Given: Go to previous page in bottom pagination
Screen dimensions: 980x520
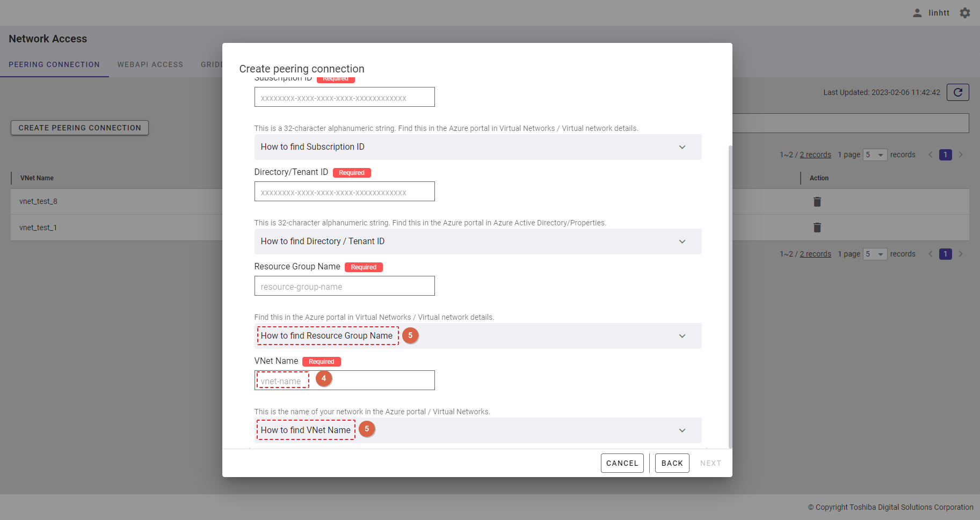Looking at the screenshot, I should (x=931, y=254).
